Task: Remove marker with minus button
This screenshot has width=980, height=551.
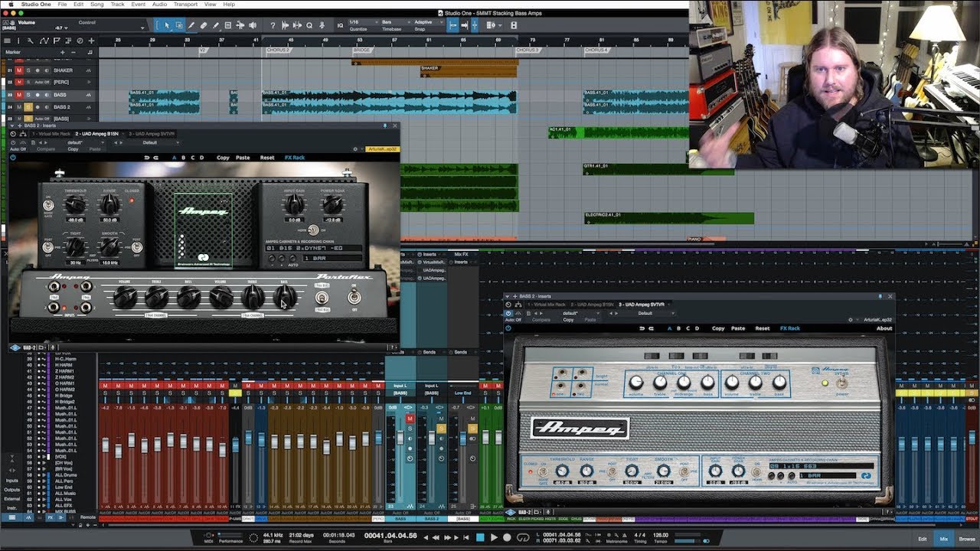Action: coord(73,52)
